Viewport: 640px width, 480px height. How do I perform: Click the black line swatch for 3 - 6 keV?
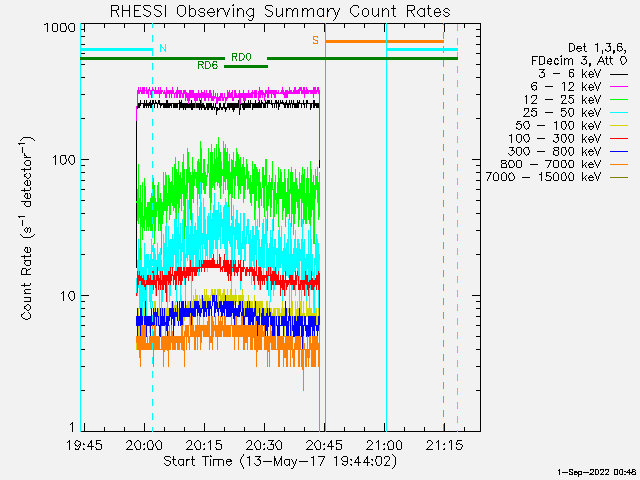pyautogui.click(x=619, y=75)
